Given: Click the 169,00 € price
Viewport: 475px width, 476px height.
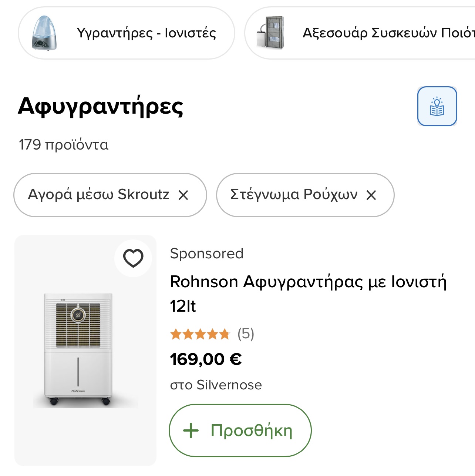Looking at the screenshot, I should (206, 359).
